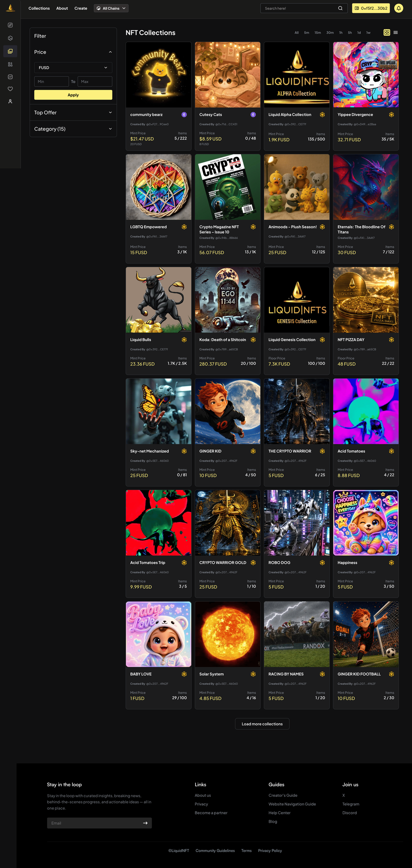
Task: Select the 1h time filter
Action: point(341,33)
